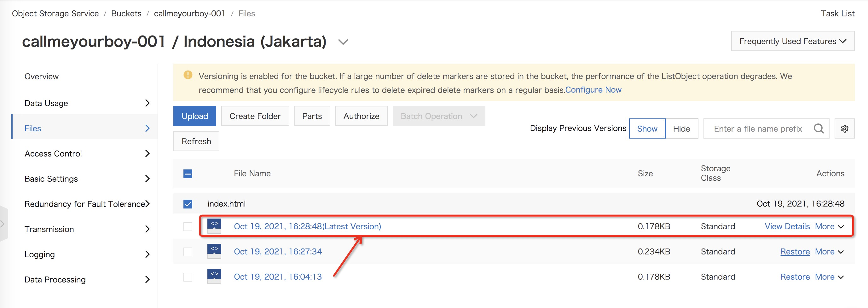The image size is (868, 308).
Task: Open the gear settings icon beside search
Action: coord(844,128)
